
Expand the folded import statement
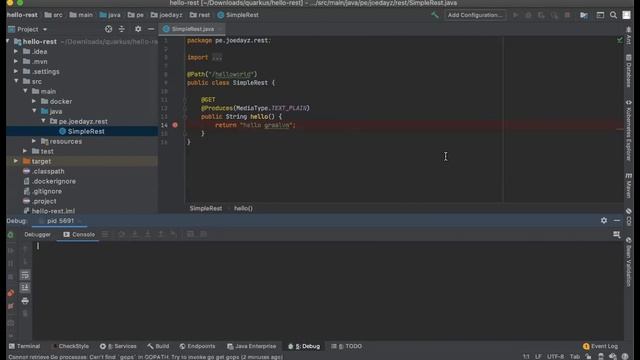(x=217, y=58)
